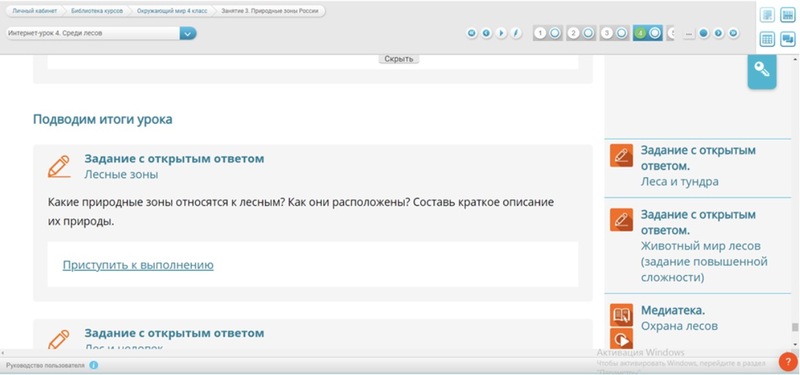Click the play arrow navigation button

(x=501, y=33)
